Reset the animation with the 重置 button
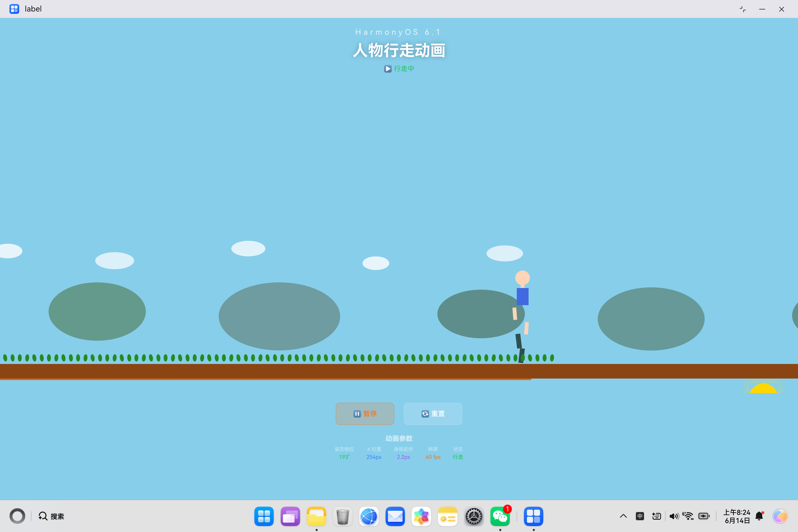 tap(433, 414)
